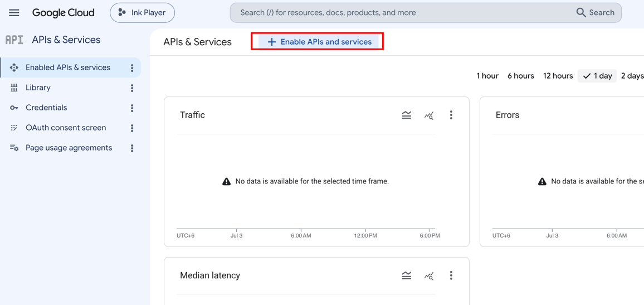This screenshot has height=305, width=644.
Task: Select the 6 hours time range
Action: 521,76
